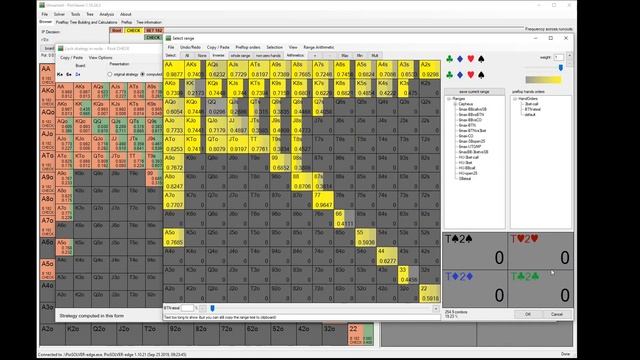Click the All select button
This screenshot has width=640, height=360.
pyautogui.click(x=187, y=56)
